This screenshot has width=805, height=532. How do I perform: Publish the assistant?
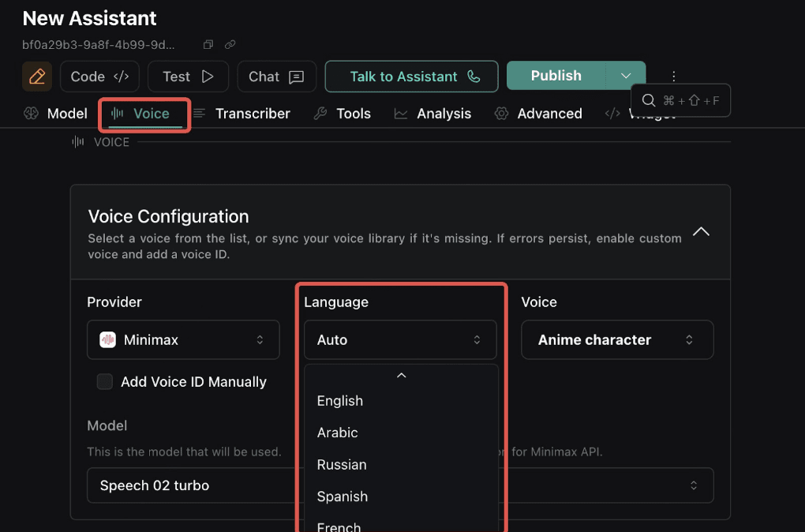point(556,76)
